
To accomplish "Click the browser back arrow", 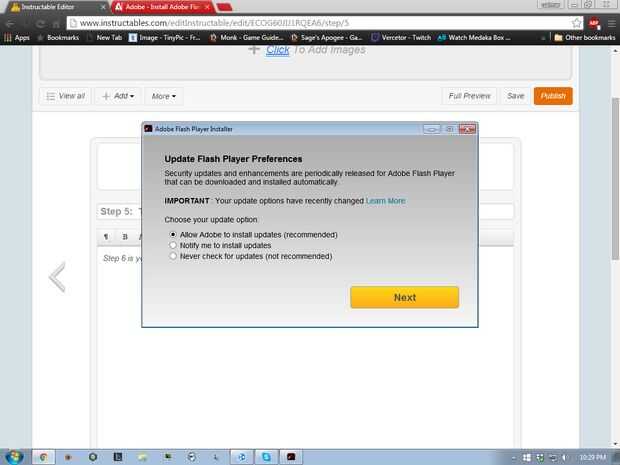I will (x=10, y=24).
